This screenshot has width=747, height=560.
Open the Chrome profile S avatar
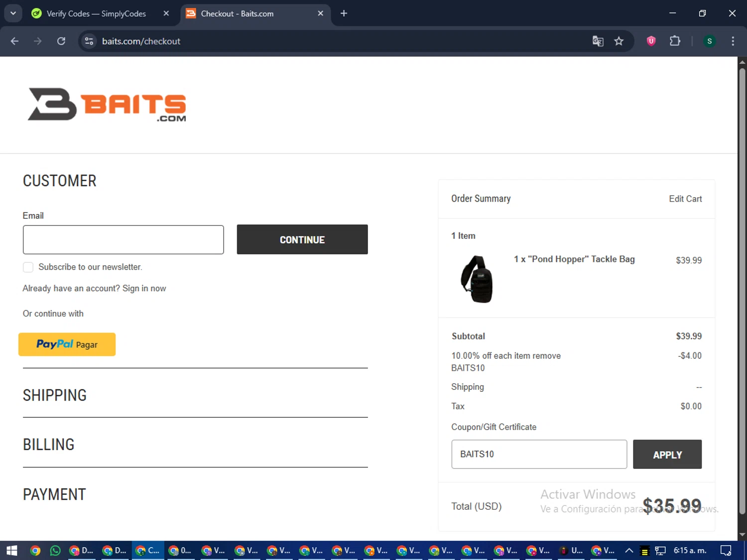pos(709,41)
